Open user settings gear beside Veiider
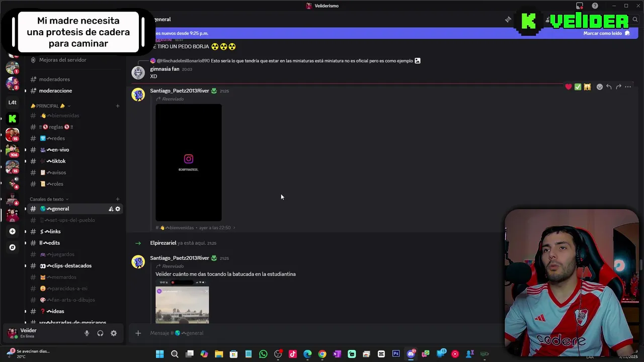The width and height of the screenshot is (644, 362). point(114,333)
